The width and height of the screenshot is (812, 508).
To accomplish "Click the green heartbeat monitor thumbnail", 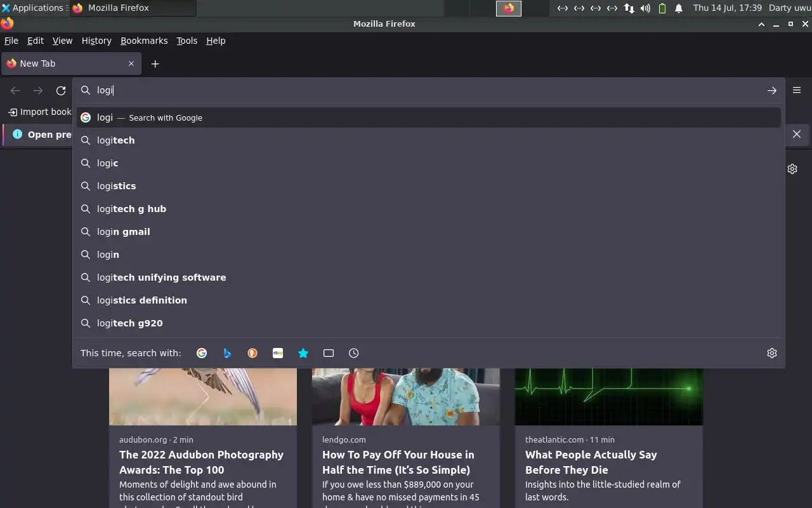I will click(x=609, y=396).
